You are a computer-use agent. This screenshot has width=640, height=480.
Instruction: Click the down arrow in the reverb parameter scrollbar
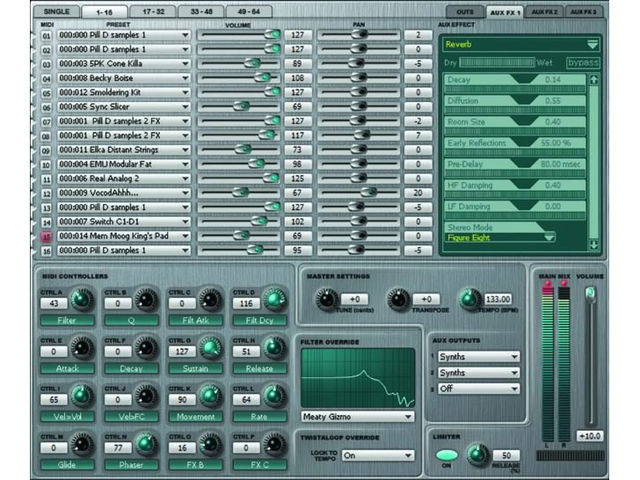[594, 245]
